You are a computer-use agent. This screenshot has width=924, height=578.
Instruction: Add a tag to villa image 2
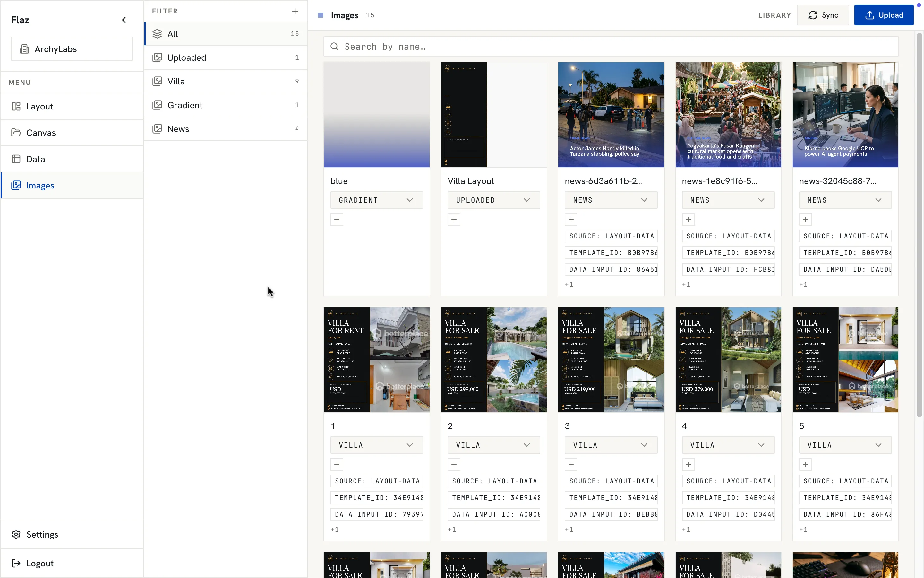[x=454, y=464]
